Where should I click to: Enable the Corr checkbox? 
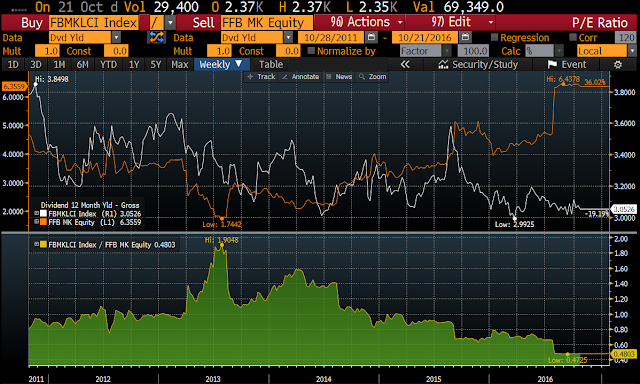[573, 38]
